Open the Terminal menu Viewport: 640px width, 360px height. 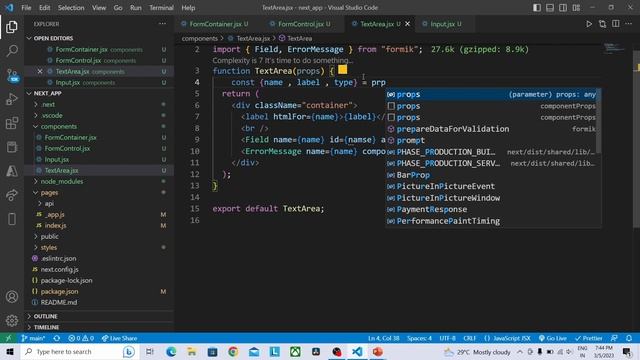pos(161,8)
